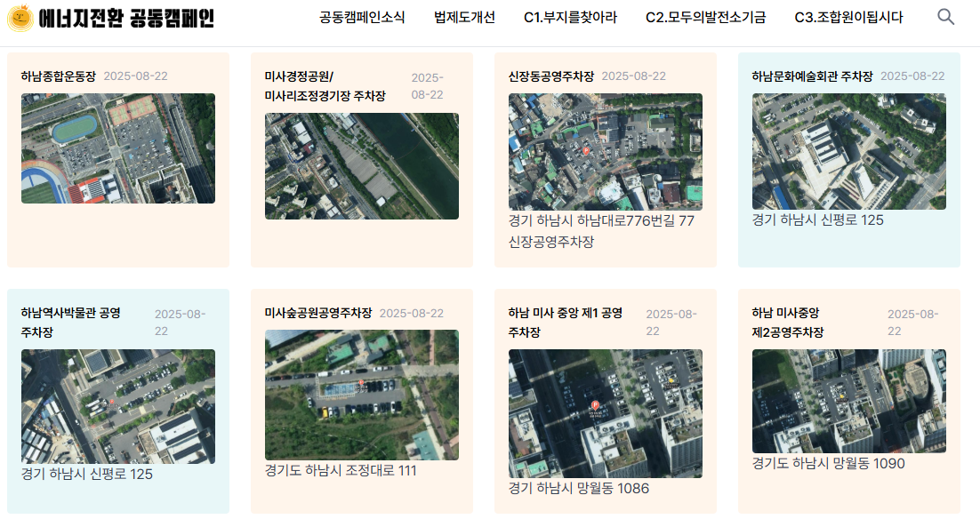View the 신장동공영주차장 satellite thumbnail
Viewport: 980px width, 527px height.
click(x=606, y=152)
